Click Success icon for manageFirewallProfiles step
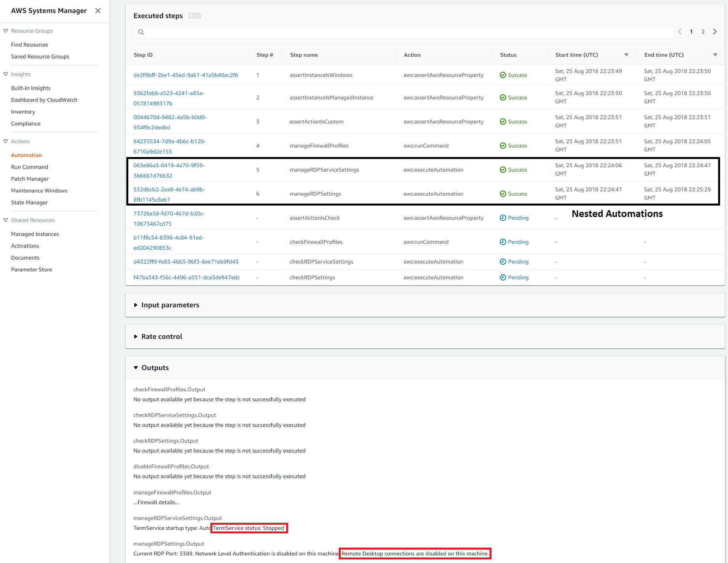728x563 pixels. click(503, 146)
